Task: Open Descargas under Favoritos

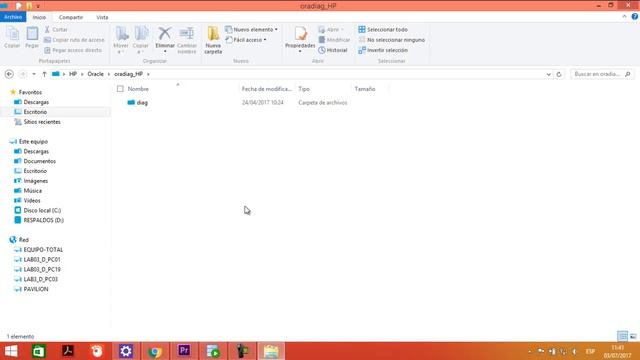Action: tap(36, 102)
